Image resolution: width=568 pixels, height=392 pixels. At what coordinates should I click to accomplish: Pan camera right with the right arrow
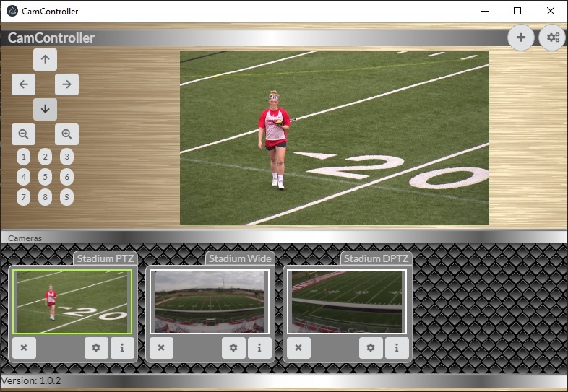[x=66, y=84]
